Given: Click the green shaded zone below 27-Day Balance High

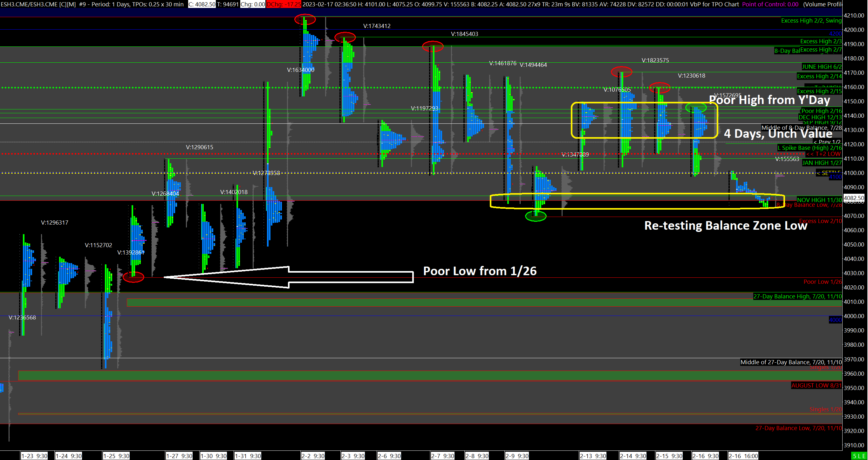Looking at the screenshot, I should [x=472, y=303].
